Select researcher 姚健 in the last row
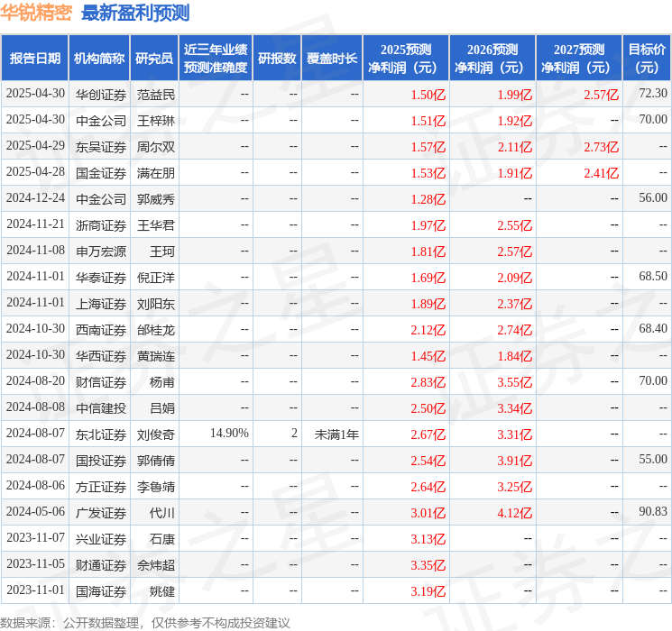The width and height of the screenshot is (672, 631). [x=162, y=590]
